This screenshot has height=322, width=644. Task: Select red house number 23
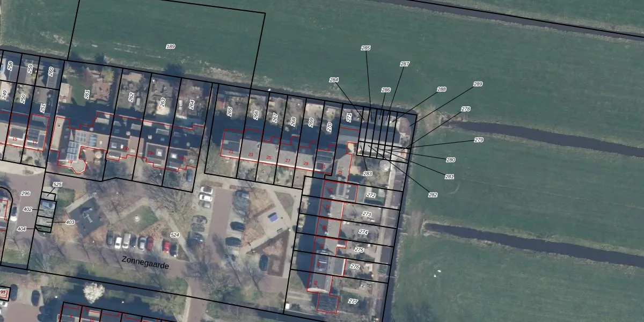tap(251, 155)
